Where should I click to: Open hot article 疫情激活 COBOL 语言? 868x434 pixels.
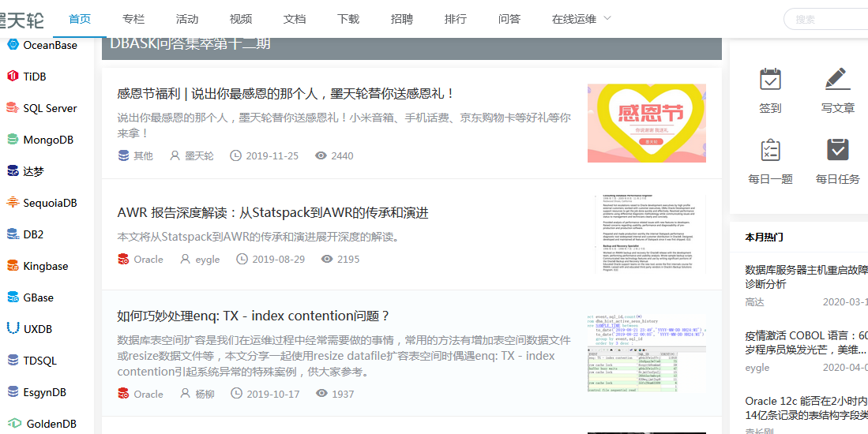point(806,342)
